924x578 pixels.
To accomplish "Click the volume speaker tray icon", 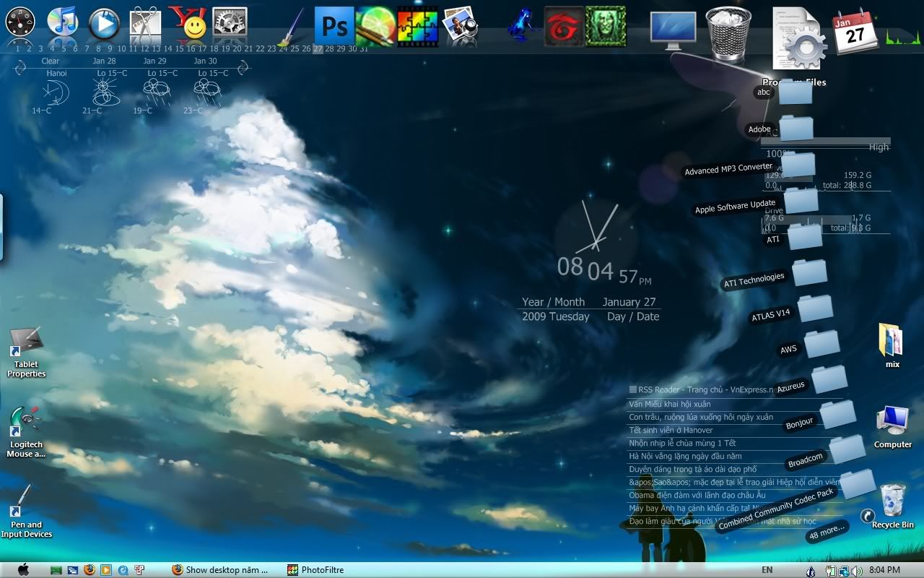I will (856, 571).
